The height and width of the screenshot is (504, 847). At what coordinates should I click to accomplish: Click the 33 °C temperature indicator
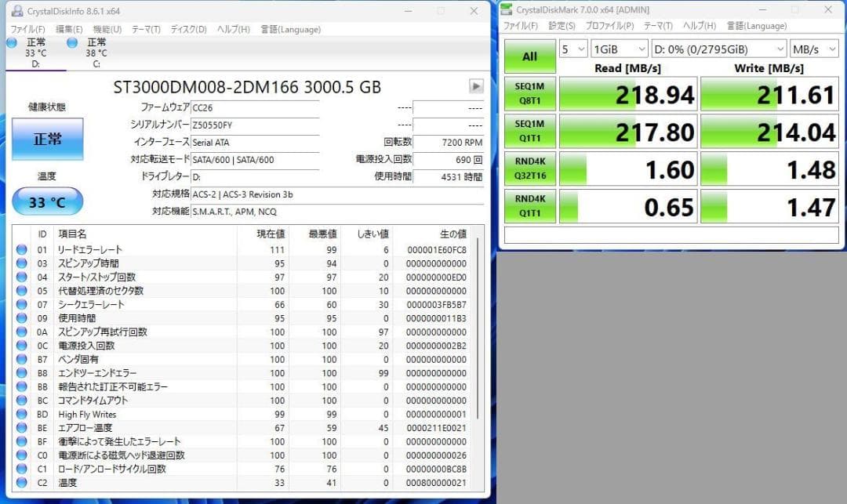click(x=47, y=201)
